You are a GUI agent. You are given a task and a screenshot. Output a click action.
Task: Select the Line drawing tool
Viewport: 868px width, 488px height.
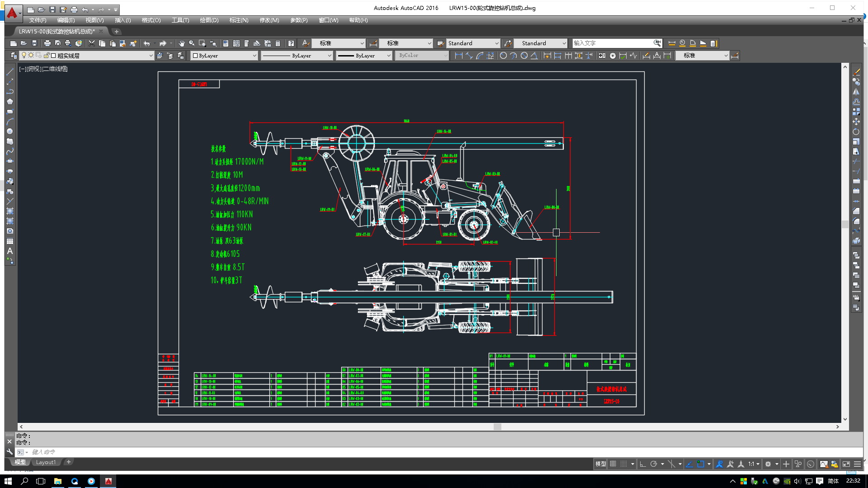(10, 72)
